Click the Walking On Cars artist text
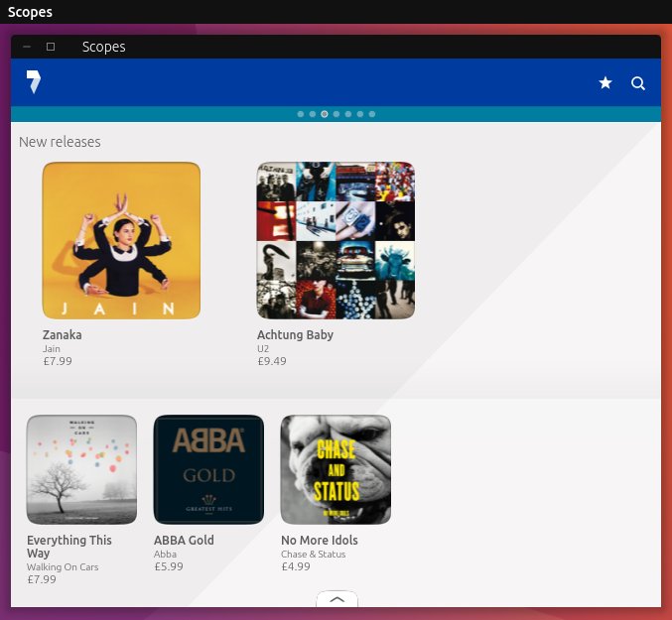 (x=63, y=566)
